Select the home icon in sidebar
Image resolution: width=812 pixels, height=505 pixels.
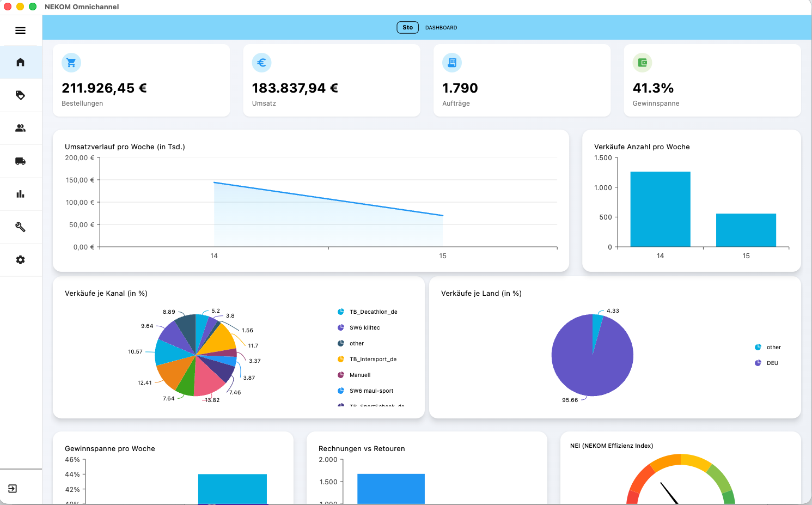tap(20, 62)
